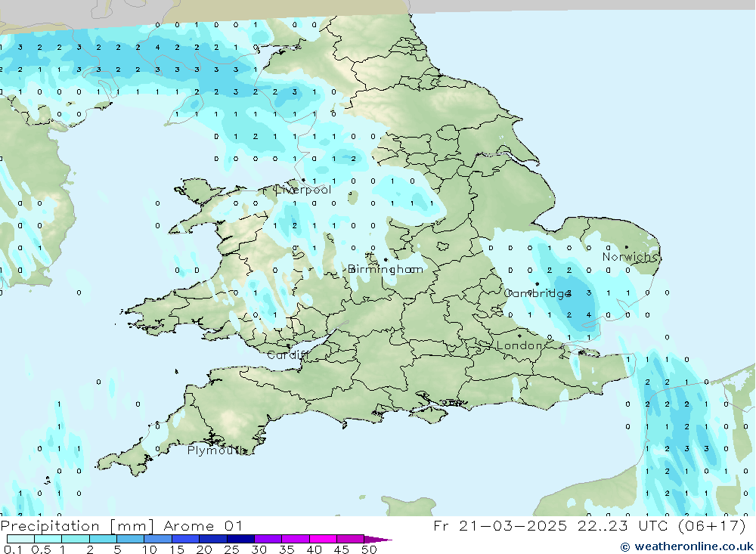Click the over-50 mm arrow tip of legend
The image size is (756, 554).
point(377,540)
